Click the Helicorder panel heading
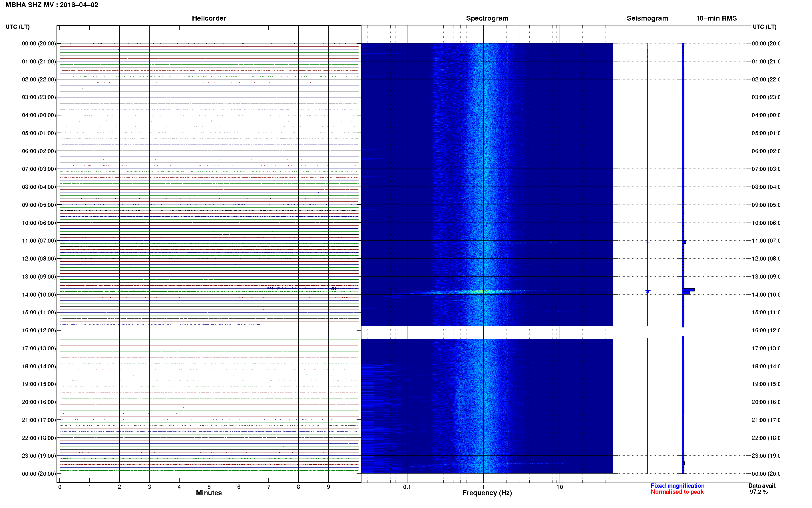This screenshot has width=812, height=508. [x=209, y=19]
